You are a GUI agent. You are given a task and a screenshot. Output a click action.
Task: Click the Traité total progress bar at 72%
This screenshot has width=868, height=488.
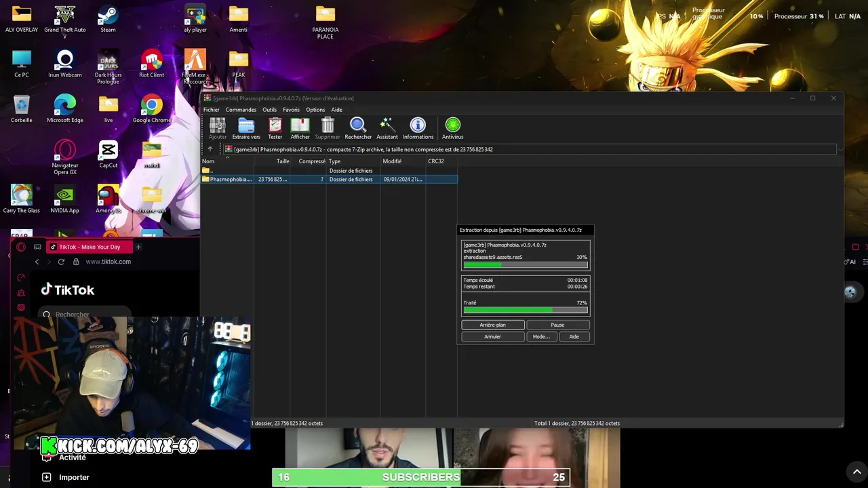click(x=526, y=310)
